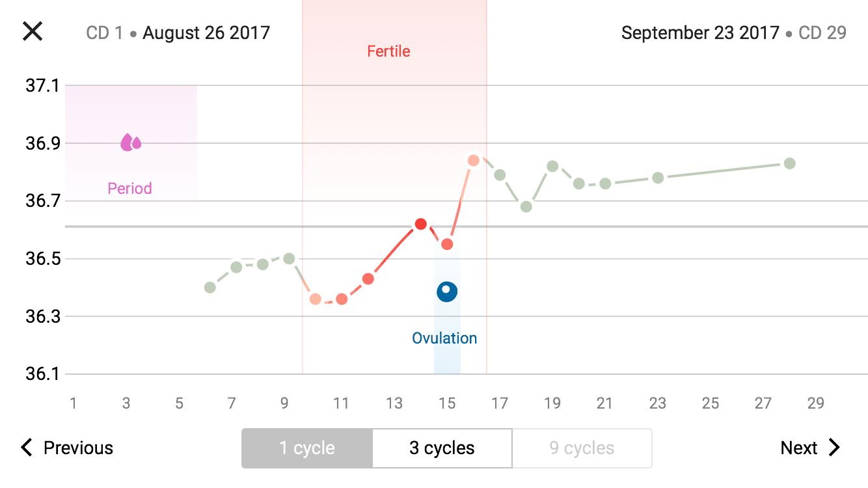The width and height of the screenshot is (868, 488).
Task: Click the Ovulation label text
Action: (x=444, y=338)
